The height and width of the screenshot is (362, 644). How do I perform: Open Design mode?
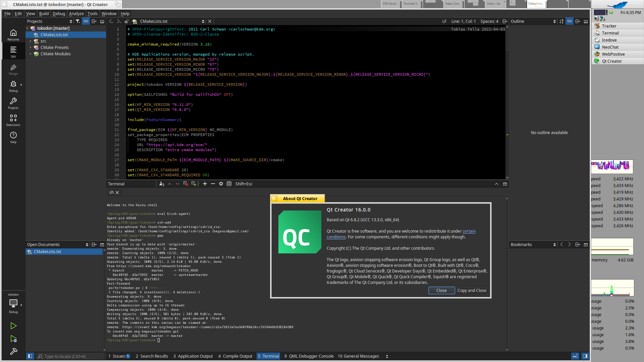(13, 69)
